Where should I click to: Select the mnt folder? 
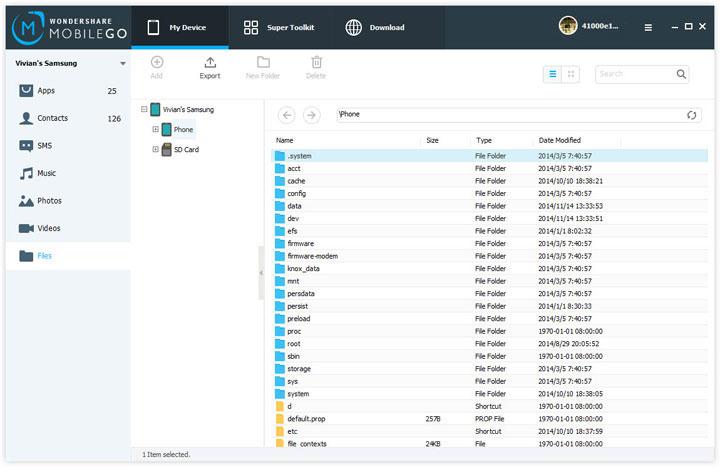(x=489, y=281)
